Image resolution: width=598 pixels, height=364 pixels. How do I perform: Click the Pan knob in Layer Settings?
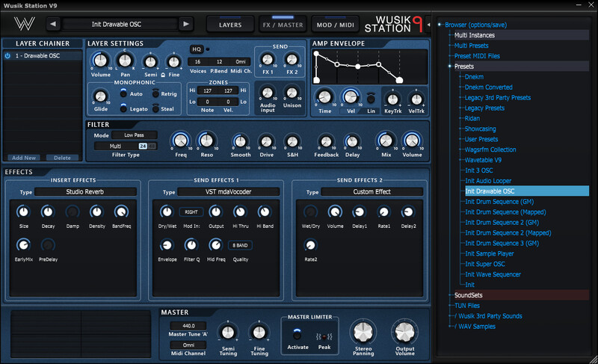coord(125,61)
